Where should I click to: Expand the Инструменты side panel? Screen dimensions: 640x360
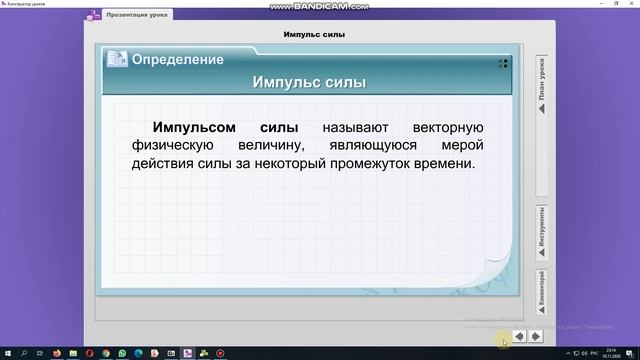click(542, 232)
